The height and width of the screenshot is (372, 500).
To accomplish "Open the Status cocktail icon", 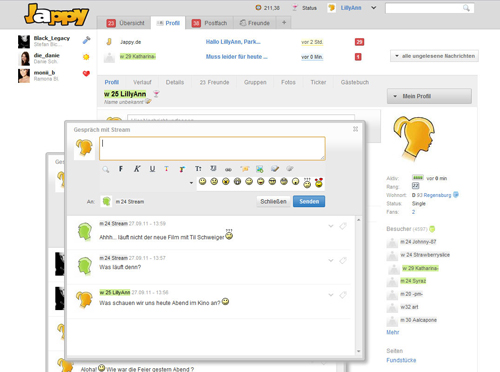I will pyautogui.click(x=295, y=8).
